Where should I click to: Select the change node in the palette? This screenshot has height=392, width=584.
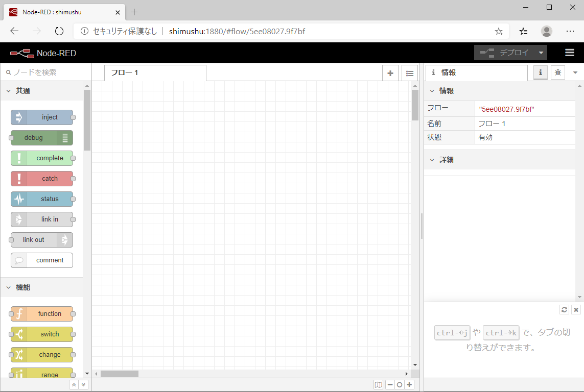42,355
